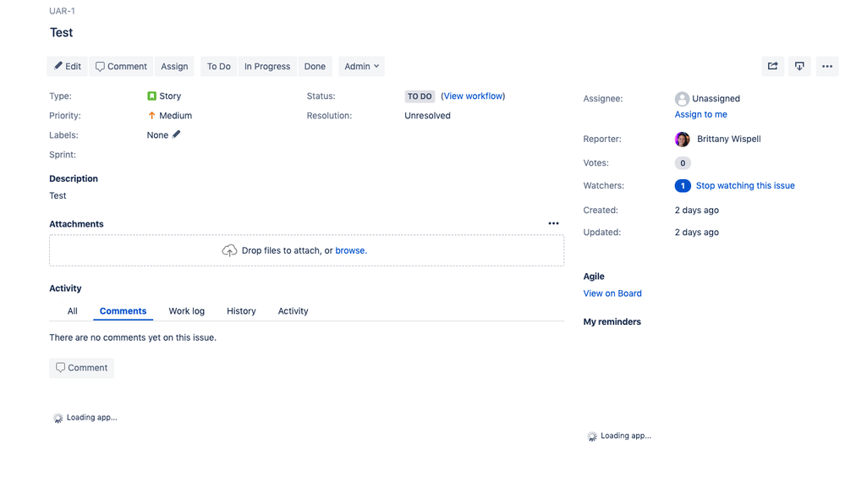Click the watchers count badge

pyautogui.click(x=683, y=185)
